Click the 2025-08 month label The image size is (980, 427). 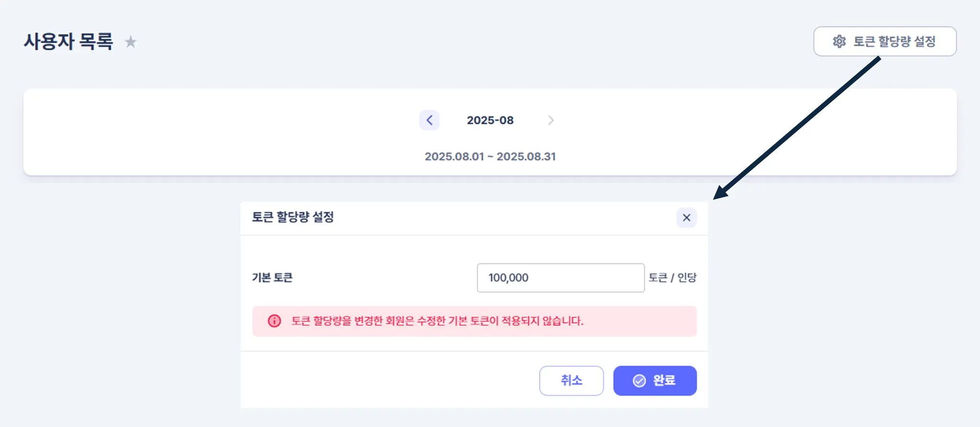point(490,120)
